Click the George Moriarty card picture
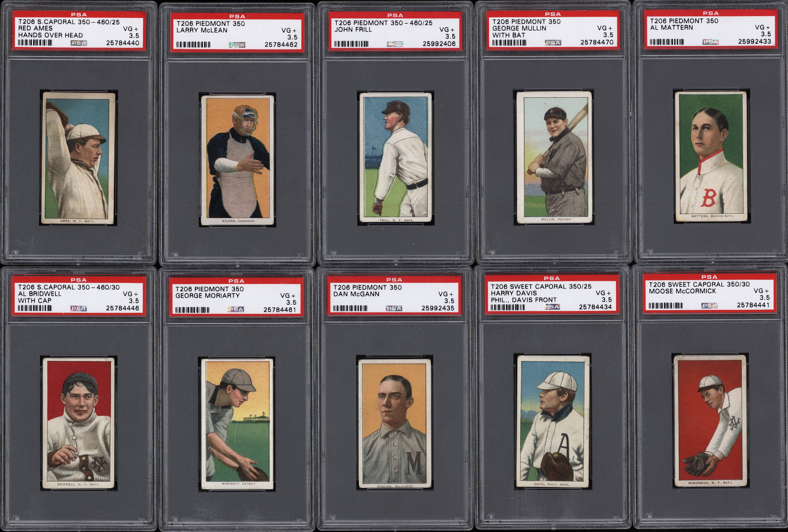The image size is (788, 532). [237, 424]
